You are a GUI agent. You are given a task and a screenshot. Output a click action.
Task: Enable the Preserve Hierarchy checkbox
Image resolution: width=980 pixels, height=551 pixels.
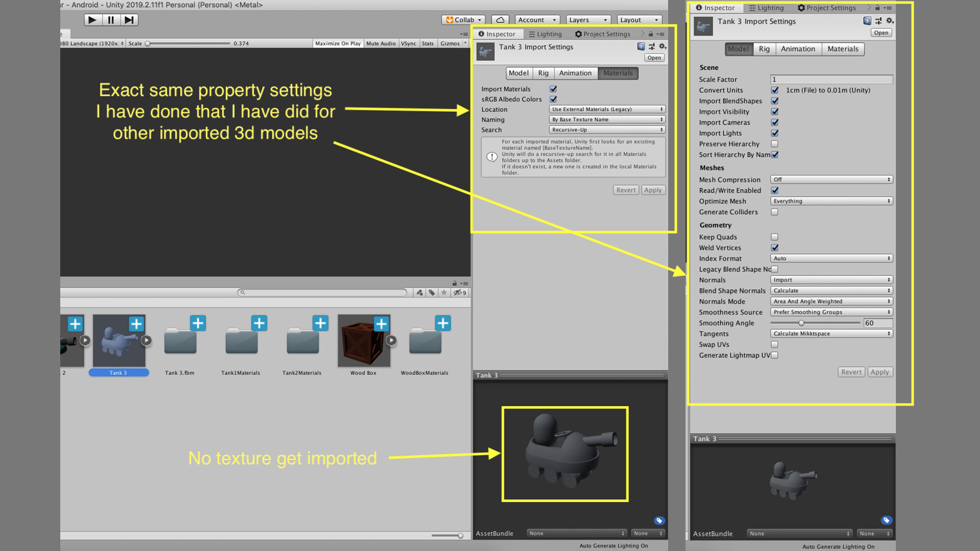tap(774, 144)
